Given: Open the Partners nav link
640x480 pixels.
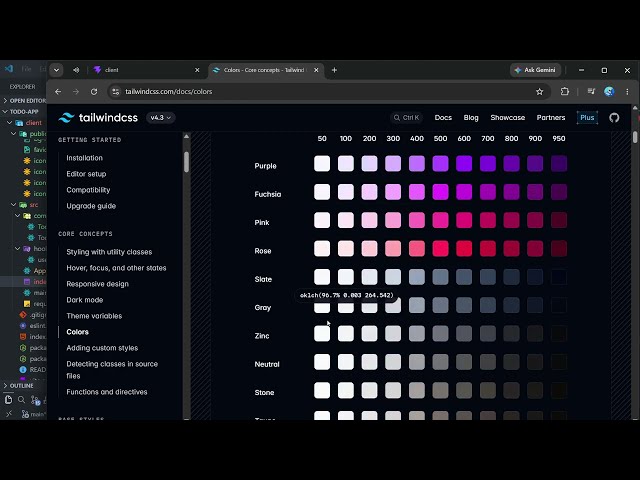Looking at the screenshot, I should (551, 118).
